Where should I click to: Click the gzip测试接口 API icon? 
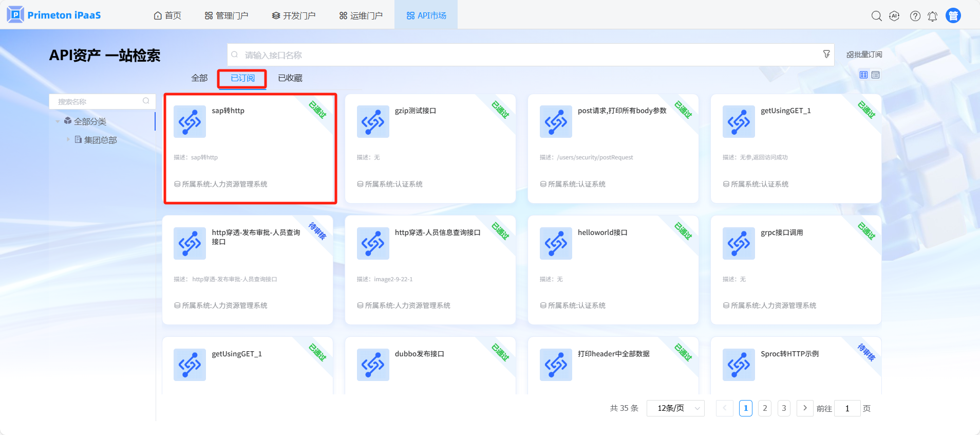coord(373,122)
